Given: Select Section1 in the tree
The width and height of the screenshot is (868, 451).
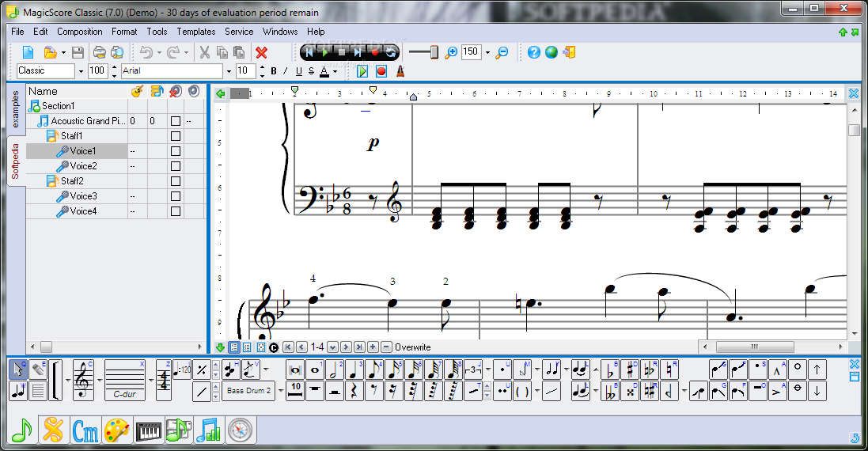Looking at the screenshot, I should point(58,106).
